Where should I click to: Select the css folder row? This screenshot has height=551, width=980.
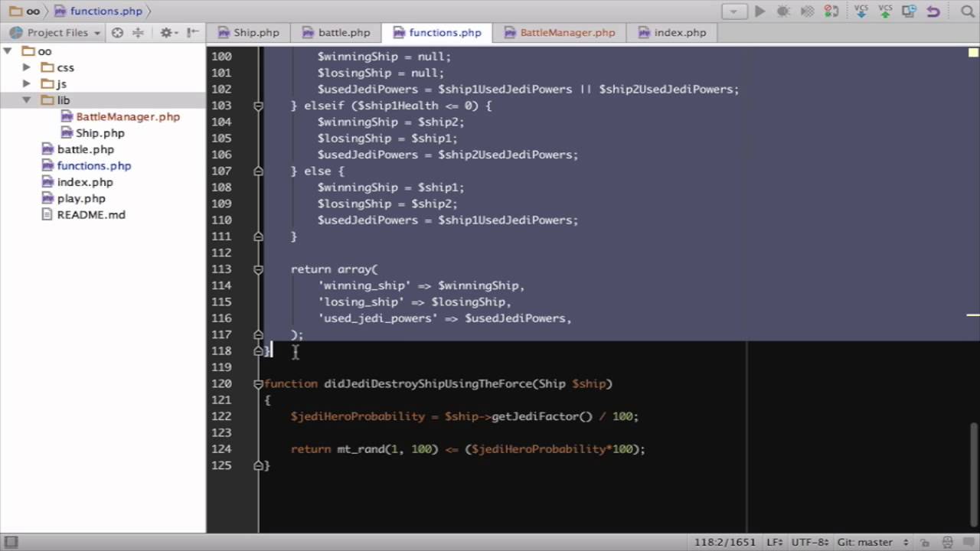[x=103, y=67]
